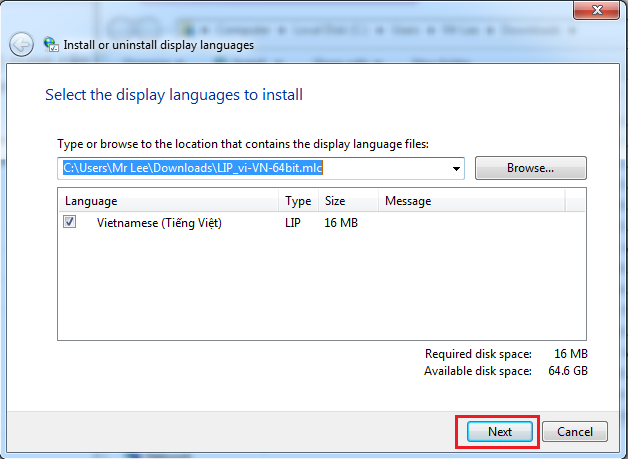Click the 16 MB size cell in list
Viewport: 628px width, 459px height.
(341, 223)
